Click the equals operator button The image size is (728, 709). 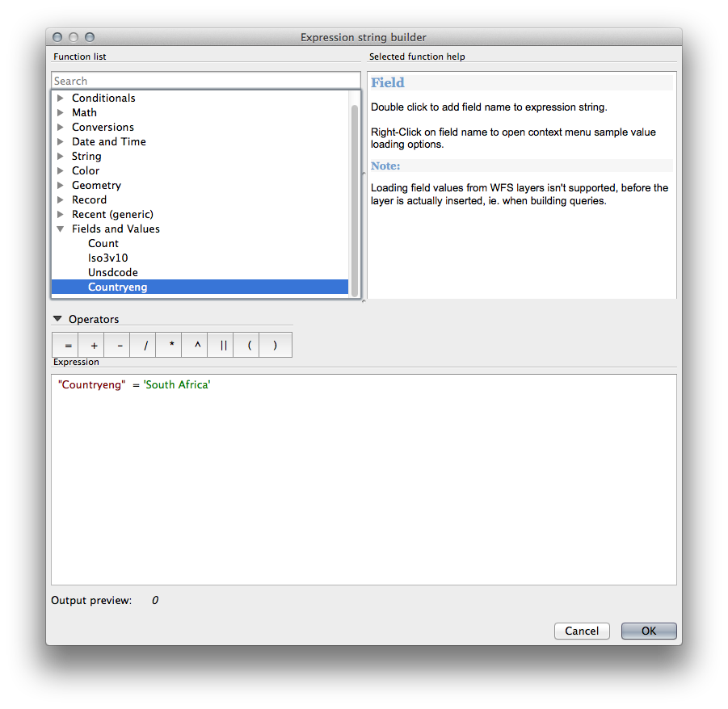click(x=68, y=346)
